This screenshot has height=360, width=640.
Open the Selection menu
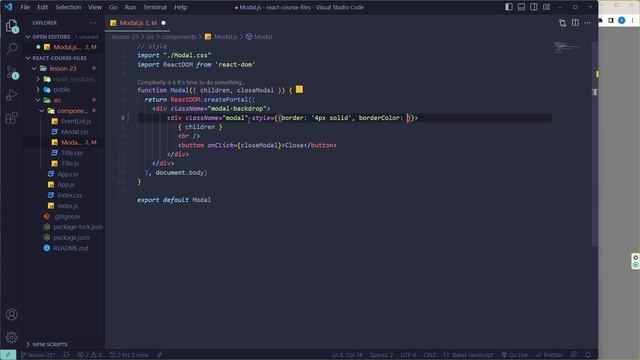click(x=68, y=7)
